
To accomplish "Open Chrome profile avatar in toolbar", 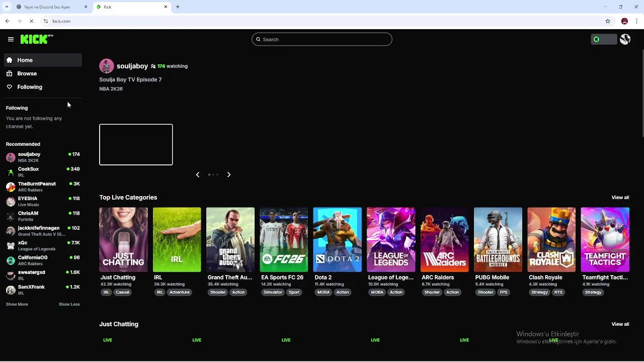I will [x=624, y=21].
